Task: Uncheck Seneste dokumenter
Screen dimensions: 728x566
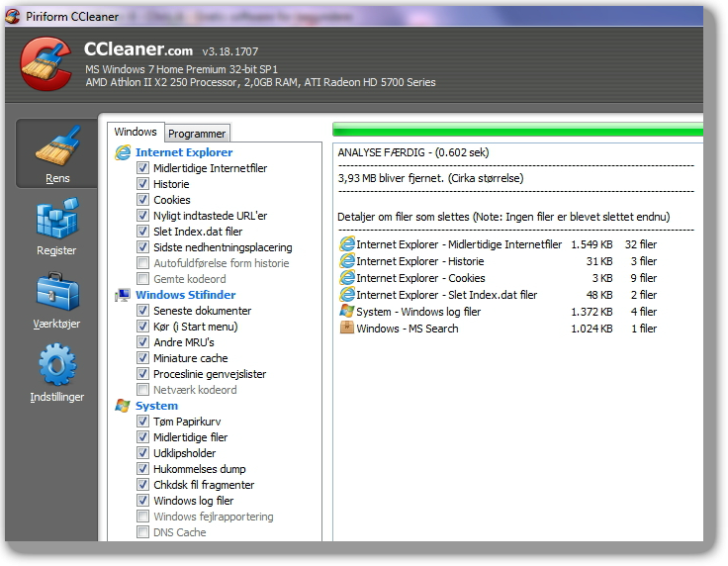Action: coord(142,310)
